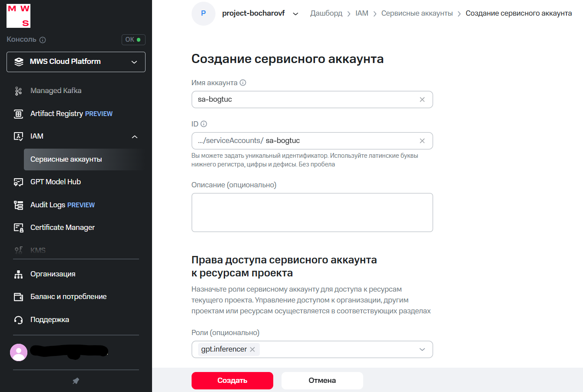
Task: Collapse the IAM section chevron
Action: 135,137
